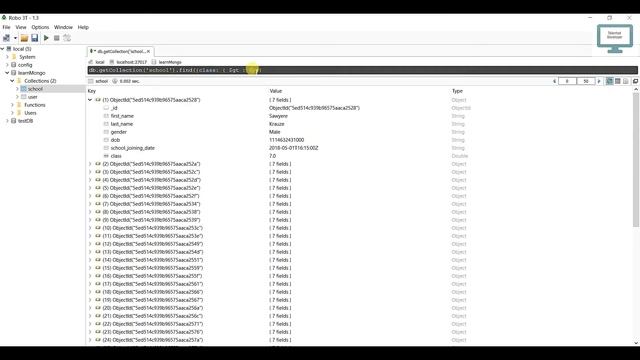The height and width of the screenshot is (360, 640).
Task: Go to next page of results arrow
Action: (x=599, y=81)
